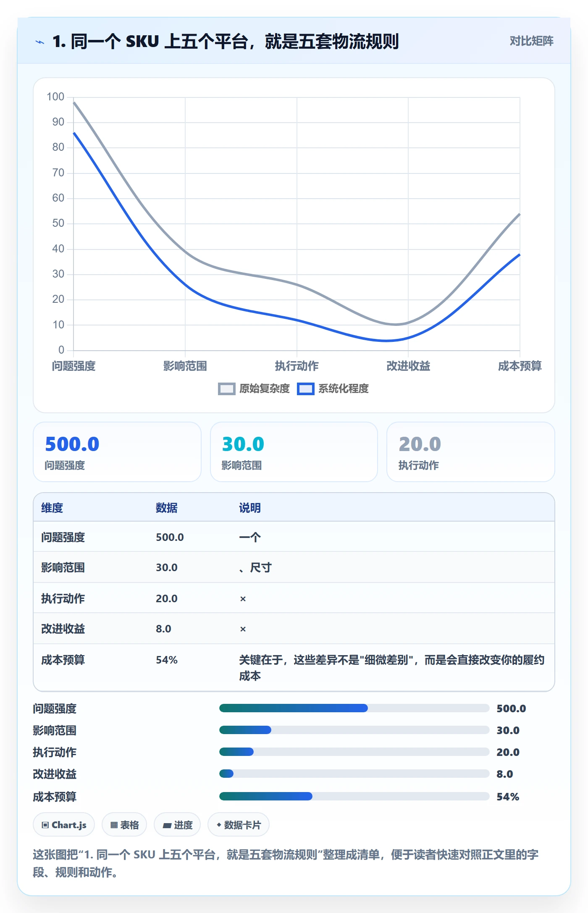Select the 数据卡片 tag chip
The height and width of the screenshot is (913, 588).
tap(239, 825)
